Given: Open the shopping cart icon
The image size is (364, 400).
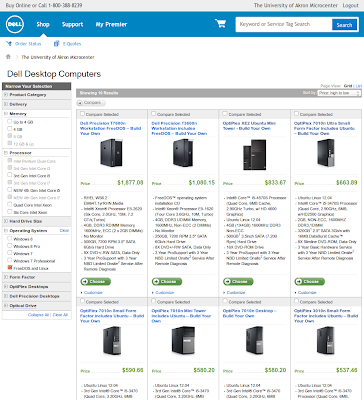Looking at the screenshot, I should 220,24.
